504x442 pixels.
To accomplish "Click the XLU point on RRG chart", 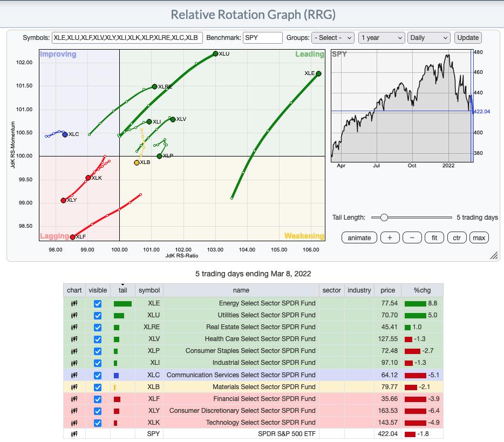I will tap(215, 53).
